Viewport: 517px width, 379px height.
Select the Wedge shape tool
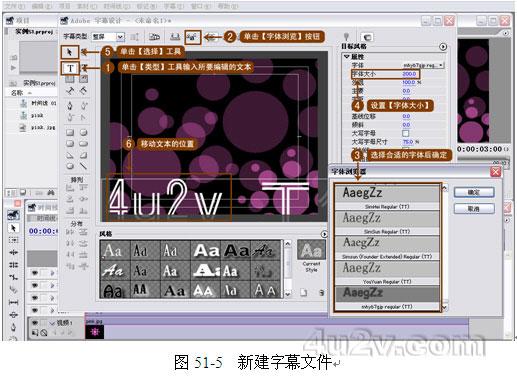70,155
